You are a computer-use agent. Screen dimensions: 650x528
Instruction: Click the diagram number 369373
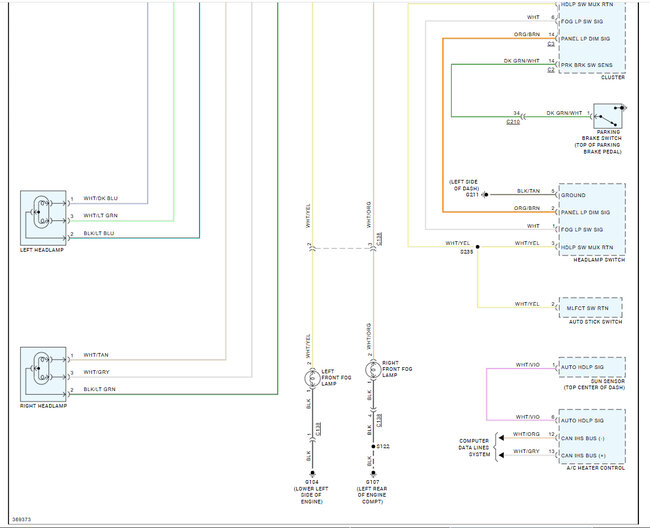coord(22,519)
